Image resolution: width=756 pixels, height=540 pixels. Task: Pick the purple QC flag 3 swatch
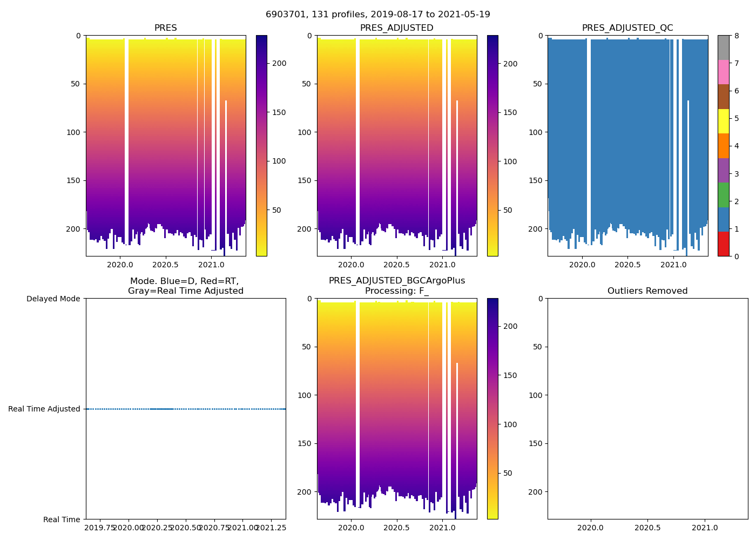coord(723,170)
